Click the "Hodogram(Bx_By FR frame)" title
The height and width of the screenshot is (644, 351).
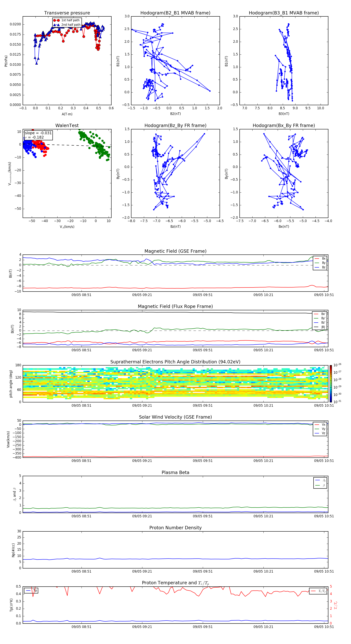tap(284, 125)
